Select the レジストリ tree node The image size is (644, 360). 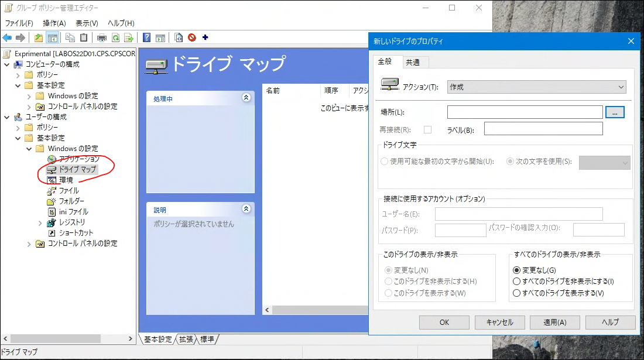coord(72,222)
